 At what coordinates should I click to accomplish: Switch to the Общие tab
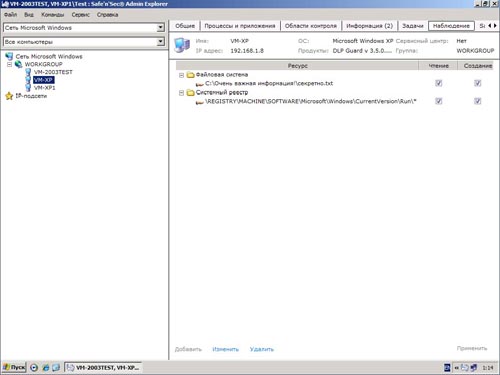coord(185,26)
